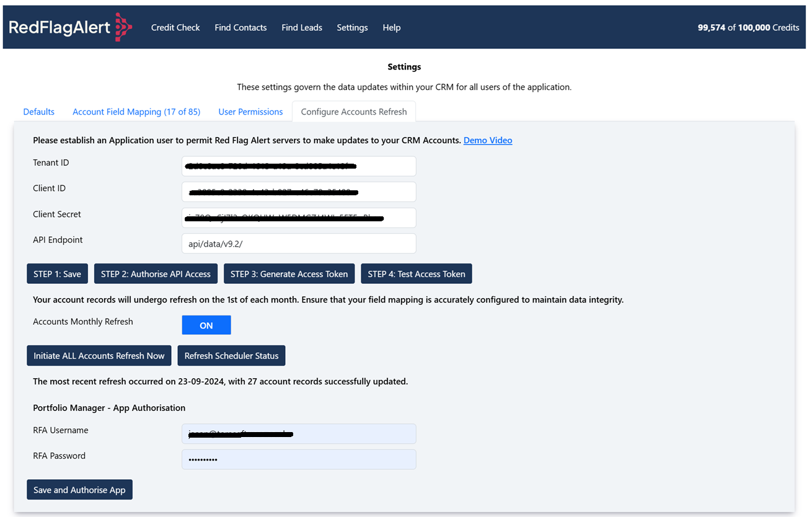Viewport: 812px width, 517px height.
Task: Click the RFA Username label
Action: [61, 430]
